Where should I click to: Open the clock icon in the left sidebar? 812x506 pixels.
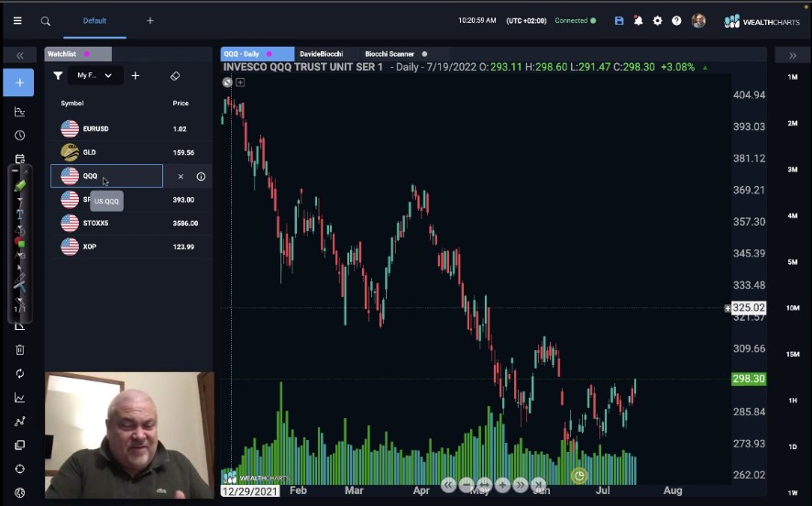19,135
